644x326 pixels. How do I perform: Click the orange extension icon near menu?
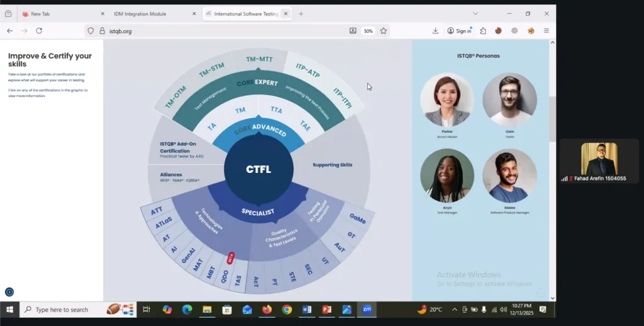click(531, 31)
